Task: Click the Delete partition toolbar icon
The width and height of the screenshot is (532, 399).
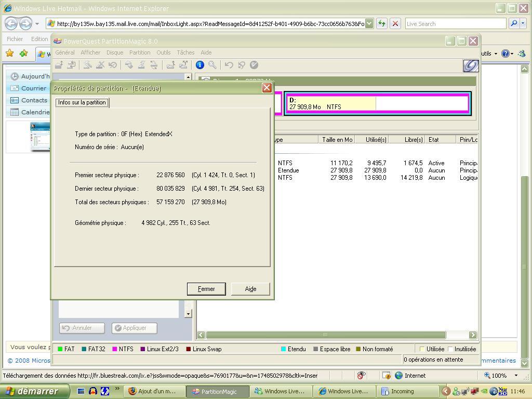Action: click(x=100, y=65)
